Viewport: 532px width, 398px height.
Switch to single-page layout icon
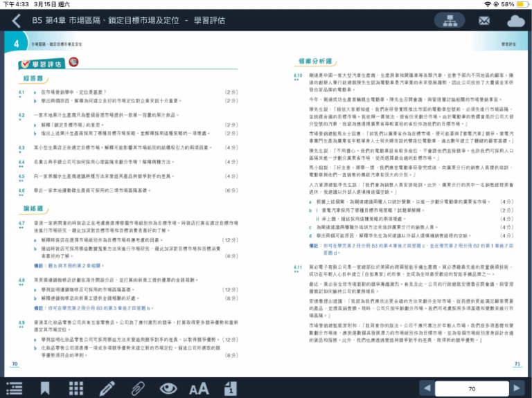pyautogui.click(x=231, y=388)
